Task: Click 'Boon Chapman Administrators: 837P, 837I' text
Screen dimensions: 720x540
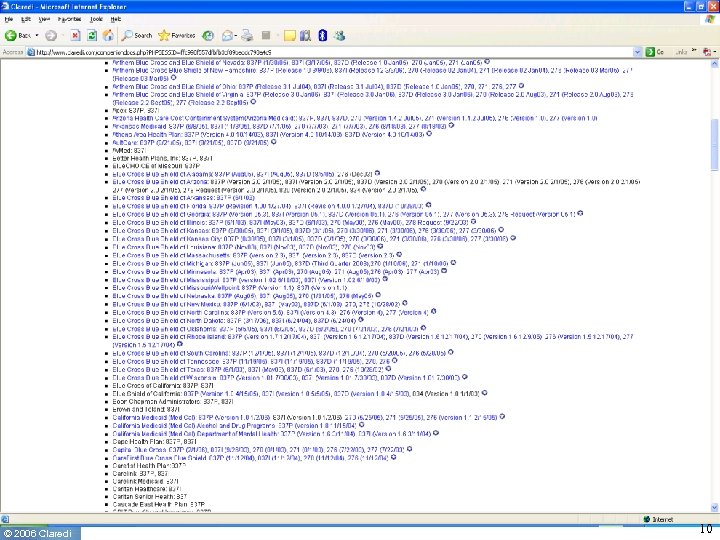Action: [x=173, y=402]
